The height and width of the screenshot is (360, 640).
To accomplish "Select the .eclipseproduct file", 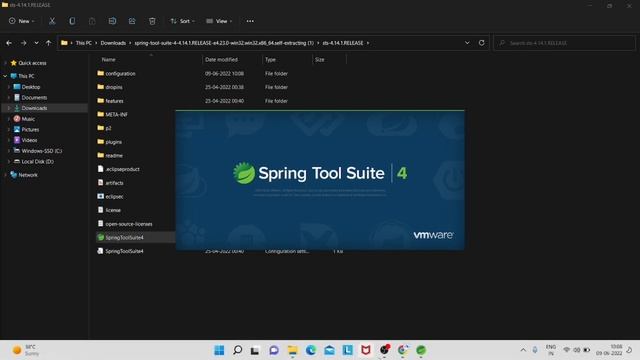I will point(122,169).
